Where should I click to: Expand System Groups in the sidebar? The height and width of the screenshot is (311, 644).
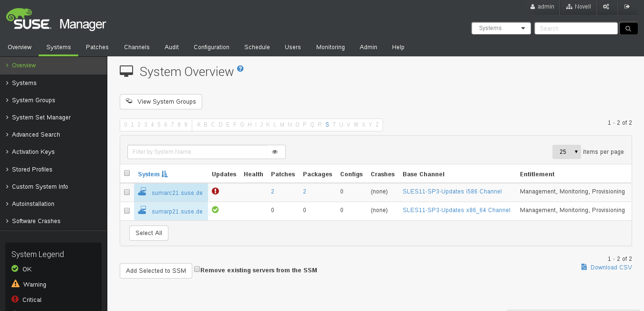[53, 100]
